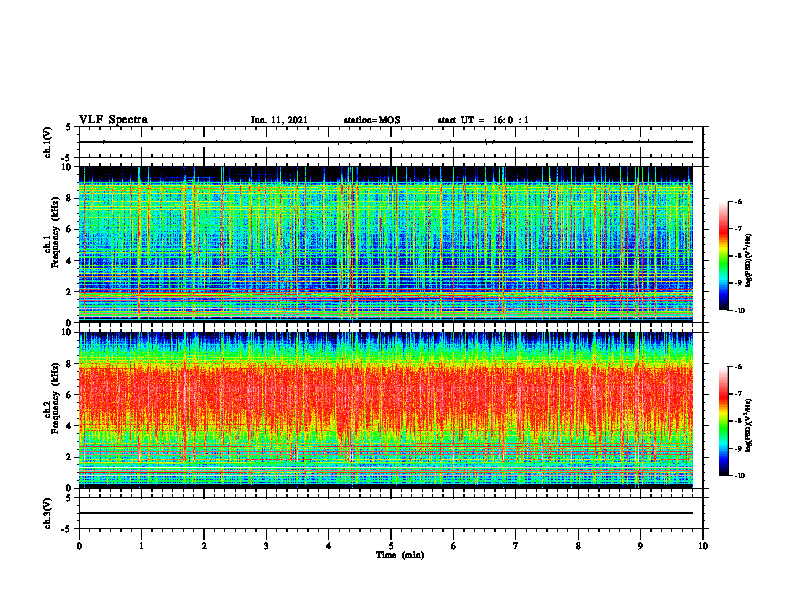Viewport: 792px width, 612px height.
Task: Click the "-6" value on ch.1 colorbar
Action: point(738,201)
